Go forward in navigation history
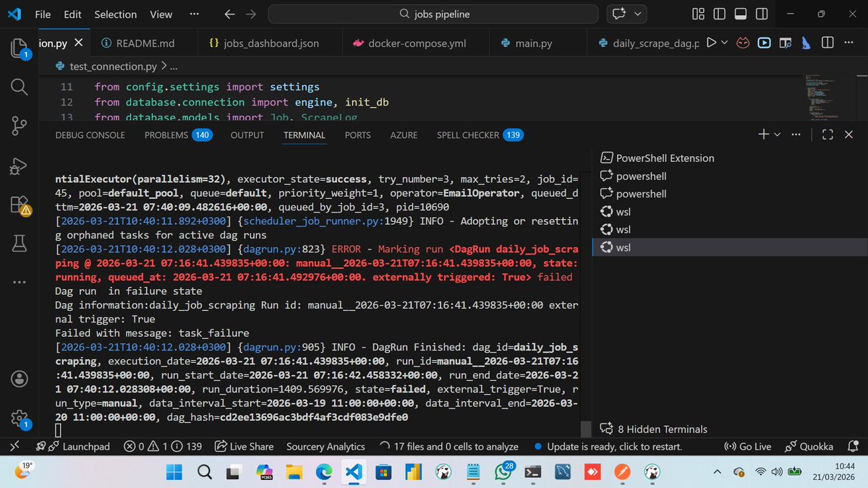 (x=250, y=14)
